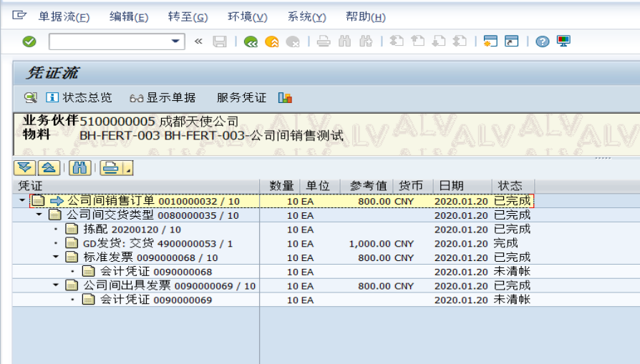Image resolution: width=640 pixels, height=364 pixels.
Task: Click the 显示单据 button
Action: pyautogui.click(x=163, y=98)
